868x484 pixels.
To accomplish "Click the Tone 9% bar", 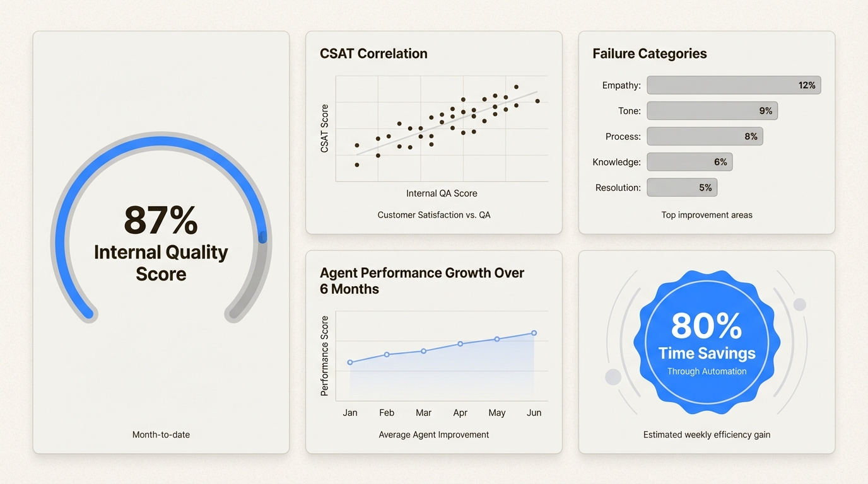I will [712, 111].
